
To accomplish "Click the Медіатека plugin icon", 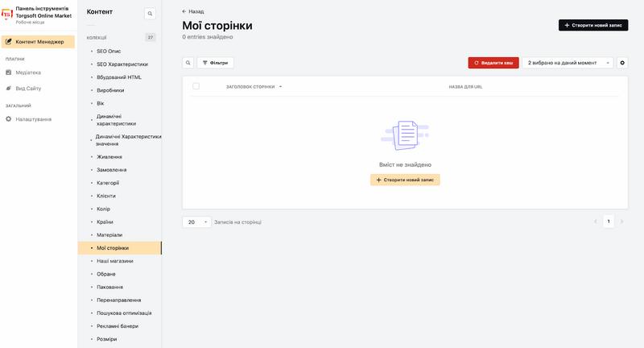I will [8, 72].
